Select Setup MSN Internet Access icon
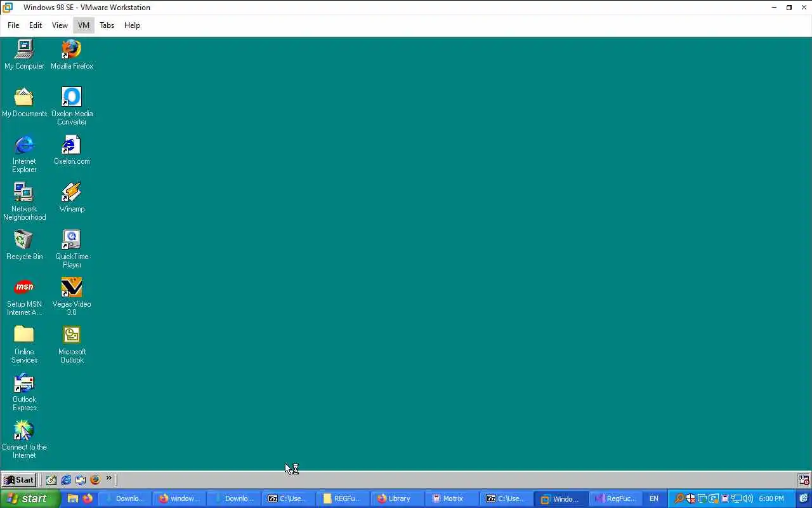Image resolution: width=812 pixels, height=508 pixels. click(x=24, y=297)
